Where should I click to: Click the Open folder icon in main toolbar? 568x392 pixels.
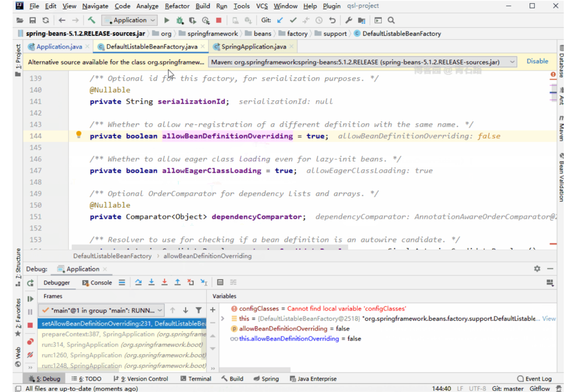click(19, 20)
